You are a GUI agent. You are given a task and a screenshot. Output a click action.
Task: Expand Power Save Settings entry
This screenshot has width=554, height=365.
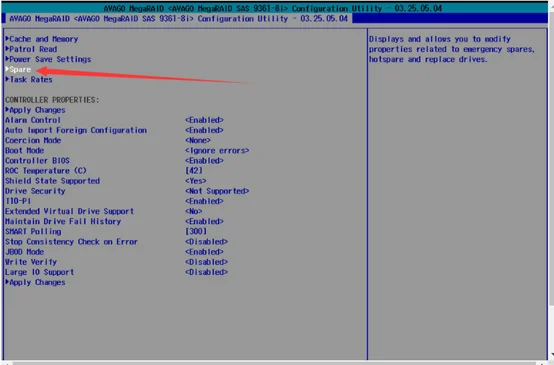click(48, 59)
